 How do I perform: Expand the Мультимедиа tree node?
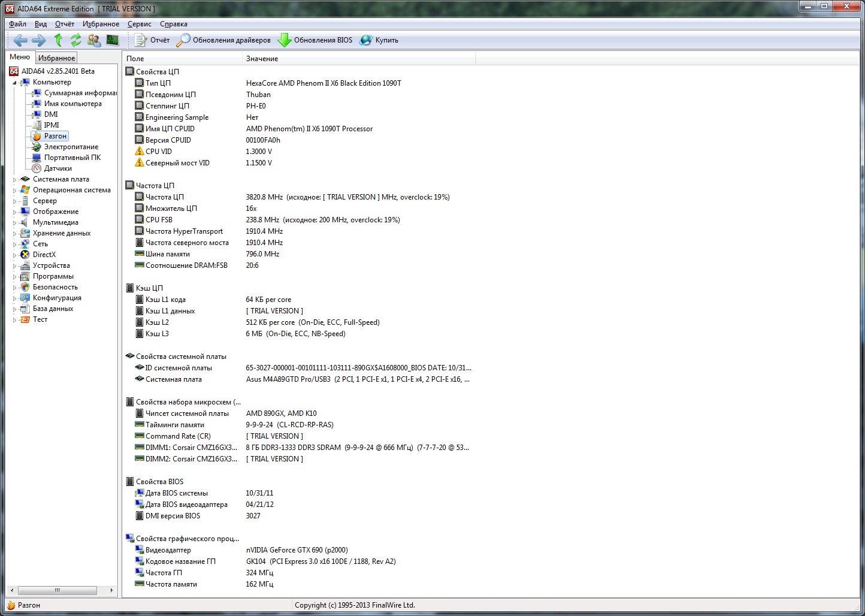[x=14, y=223]
